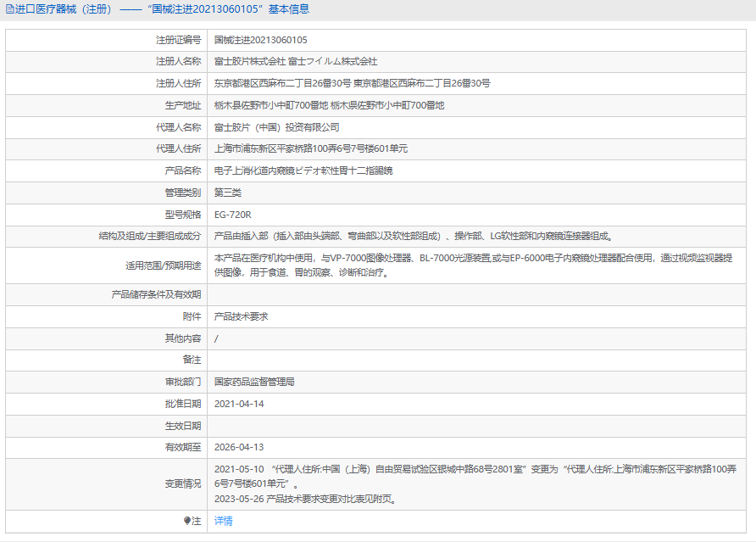Select registrant address 东京都港区西麻布二丁目26番30号
Screen dimensions: 756x542
point(352,83)
